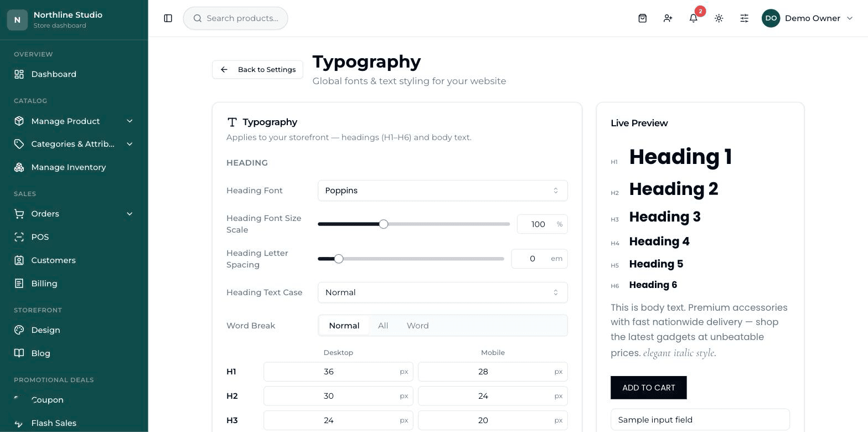Click the Blog book icon
The image size is (868, 432).
point(19,353)
